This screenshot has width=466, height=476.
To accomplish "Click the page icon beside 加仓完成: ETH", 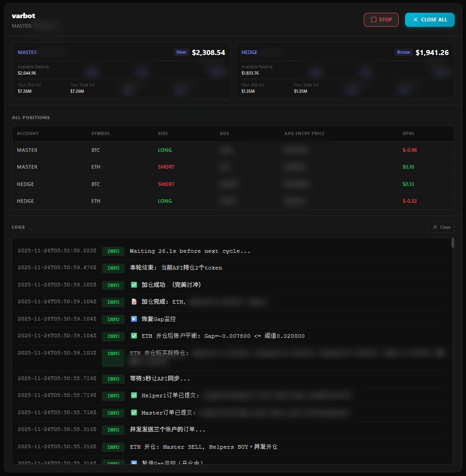I will point(134,302).
